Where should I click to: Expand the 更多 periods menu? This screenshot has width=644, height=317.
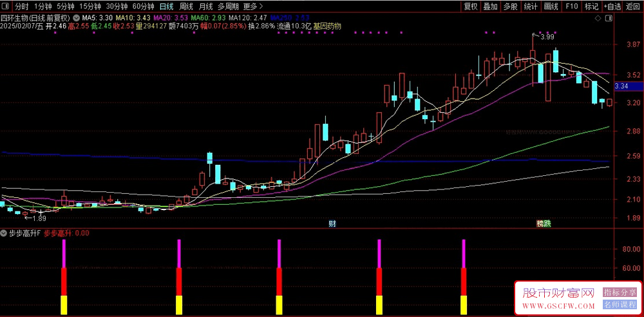(x=253, y=6)
